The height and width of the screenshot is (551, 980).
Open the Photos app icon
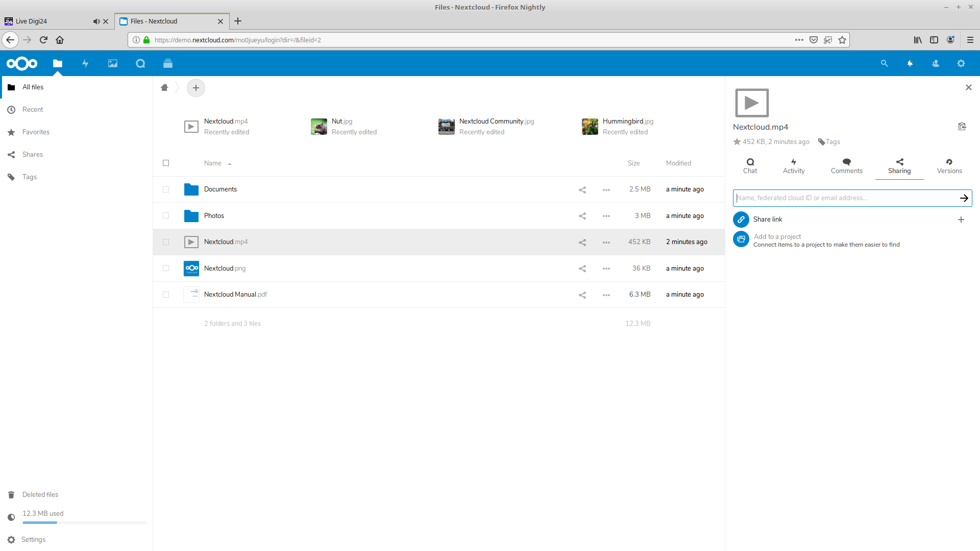click(112, 63)
